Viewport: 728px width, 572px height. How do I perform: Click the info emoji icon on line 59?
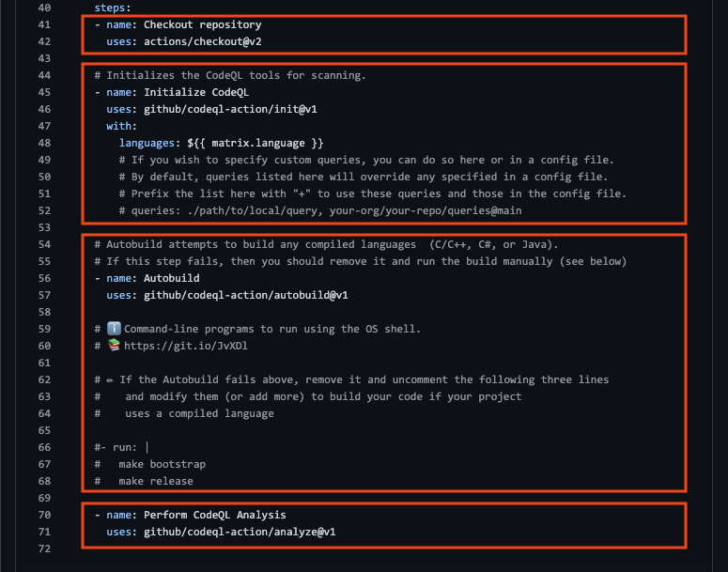114,329
